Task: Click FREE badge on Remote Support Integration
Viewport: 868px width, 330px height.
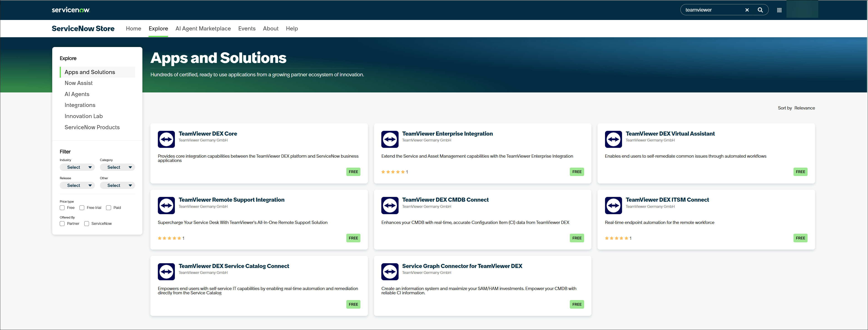Action: [x=353, y=238]
